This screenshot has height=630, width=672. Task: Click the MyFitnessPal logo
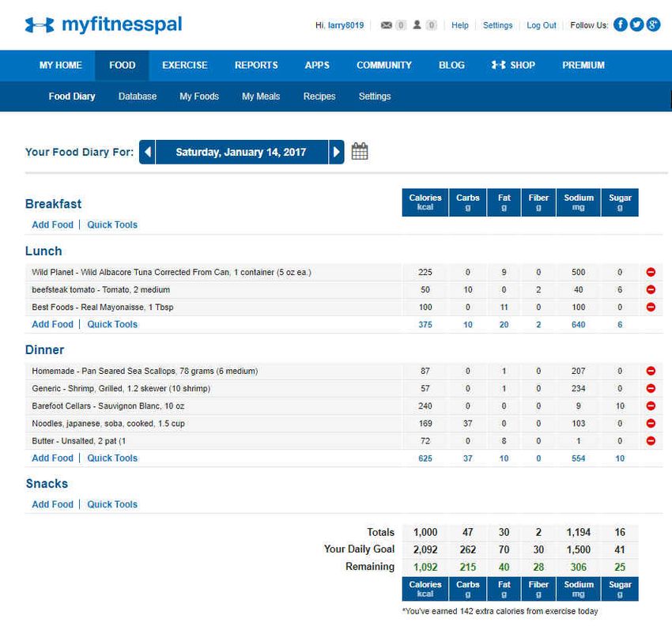pyautogui.click(x=104, y=25)
